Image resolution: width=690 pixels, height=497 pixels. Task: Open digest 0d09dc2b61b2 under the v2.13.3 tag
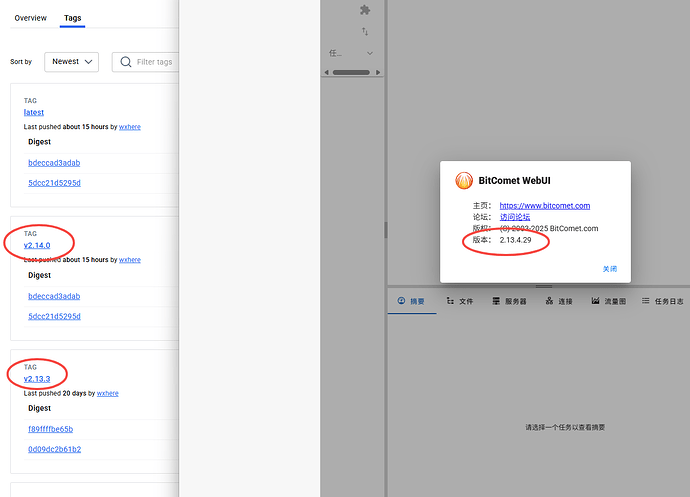[x=55, y=449]
